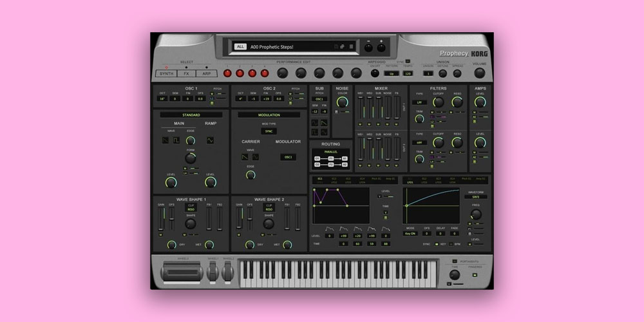This screenshot has height=322, width=644.
Task: Open the Arpeggio Pattern dropdown showing Up
Action: [390, 73]
